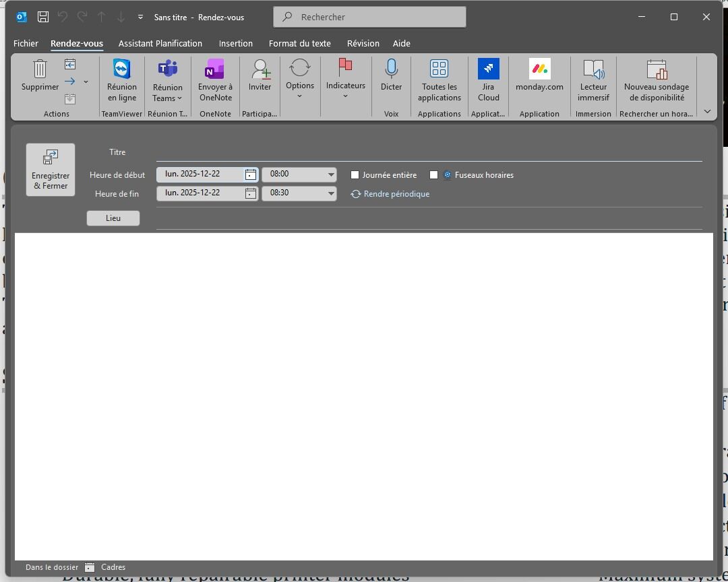This screenshot has height=582, width=728.
Task: Click the Supprimer trash icon
Action: coord(40,69)
